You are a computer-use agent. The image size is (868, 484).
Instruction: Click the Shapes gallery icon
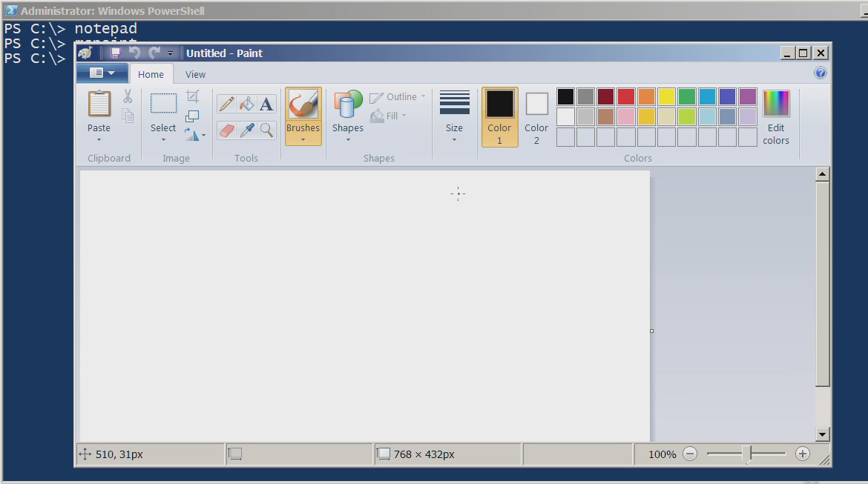(x=348, y=104)
